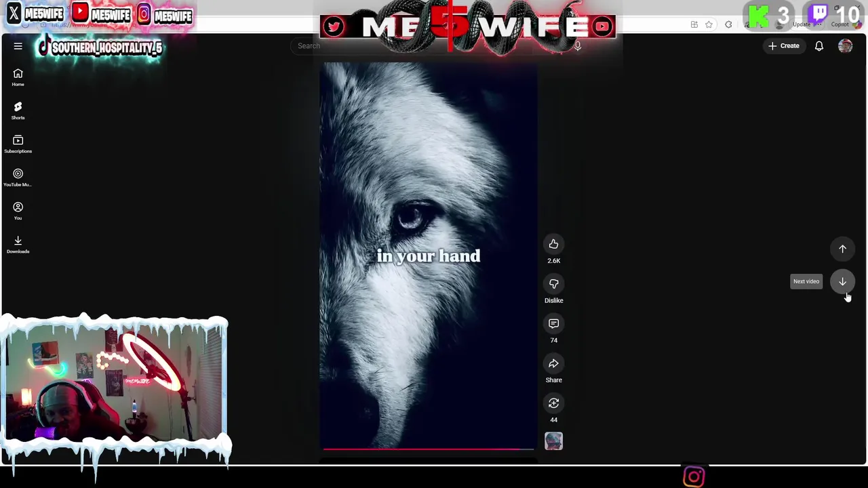This screenshot has height=488, width=868.
Task: Open the You sidebar page
Action: click(x=18, y=211)
